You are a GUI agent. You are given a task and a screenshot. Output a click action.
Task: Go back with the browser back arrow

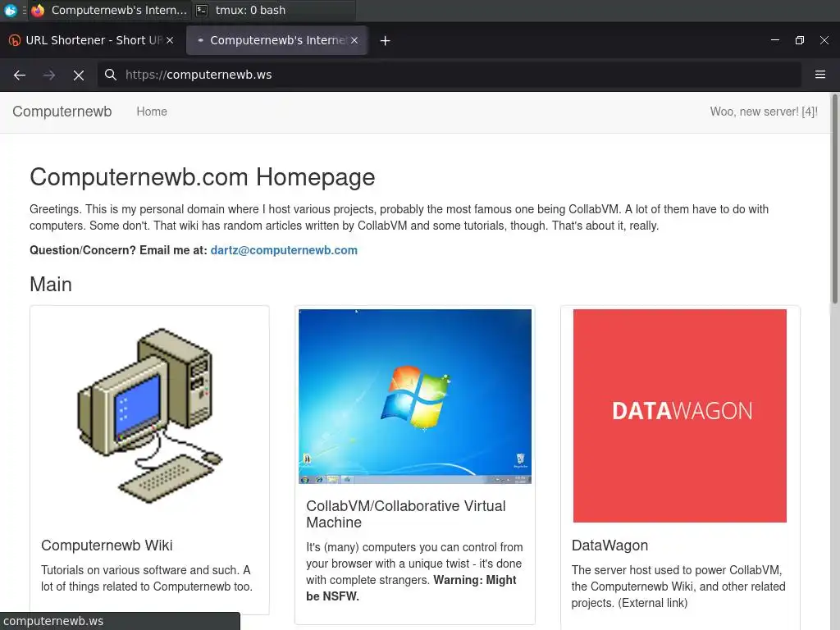pos(20,75)
